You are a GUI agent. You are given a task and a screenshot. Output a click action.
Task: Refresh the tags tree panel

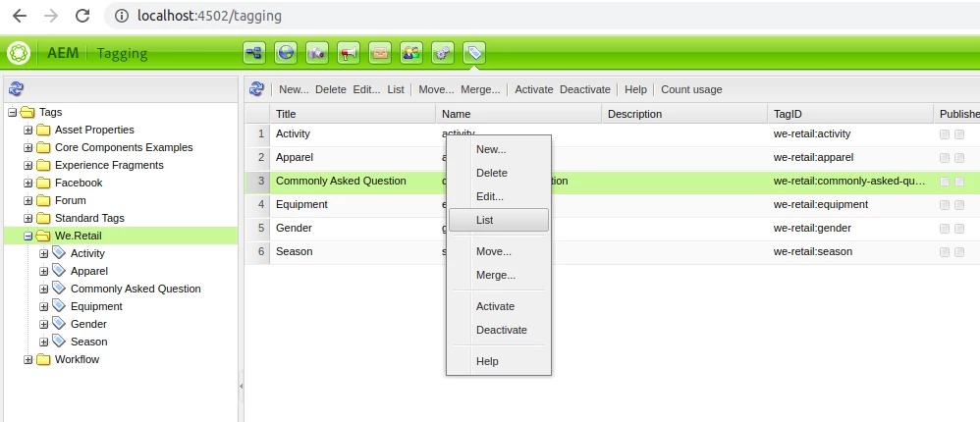click(17, 89)
